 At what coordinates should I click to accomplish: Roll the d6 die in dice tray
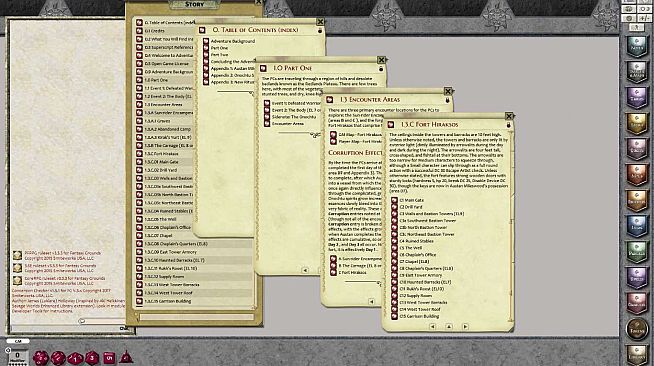coord(109,358)
